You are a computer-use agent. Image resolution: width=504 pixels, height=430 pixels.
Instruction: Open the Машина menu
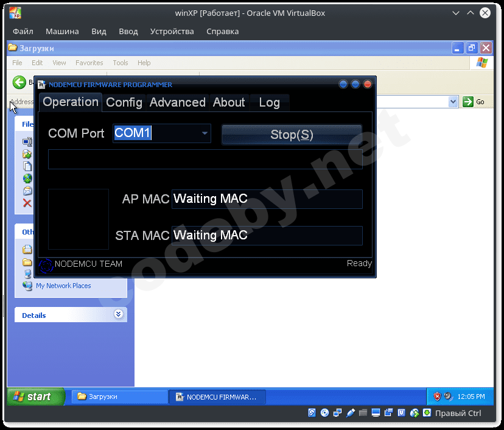(x=62, y=32)
